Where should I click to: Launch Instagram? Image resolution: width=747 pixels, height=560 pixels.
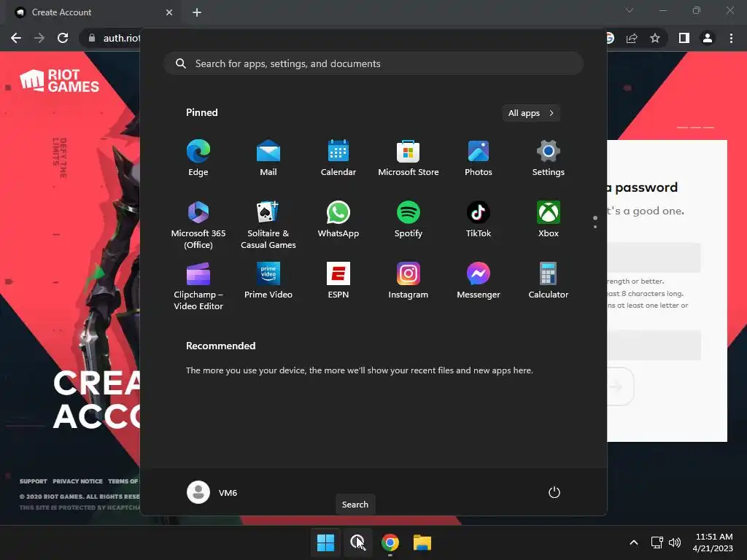(x=409, y=281)
